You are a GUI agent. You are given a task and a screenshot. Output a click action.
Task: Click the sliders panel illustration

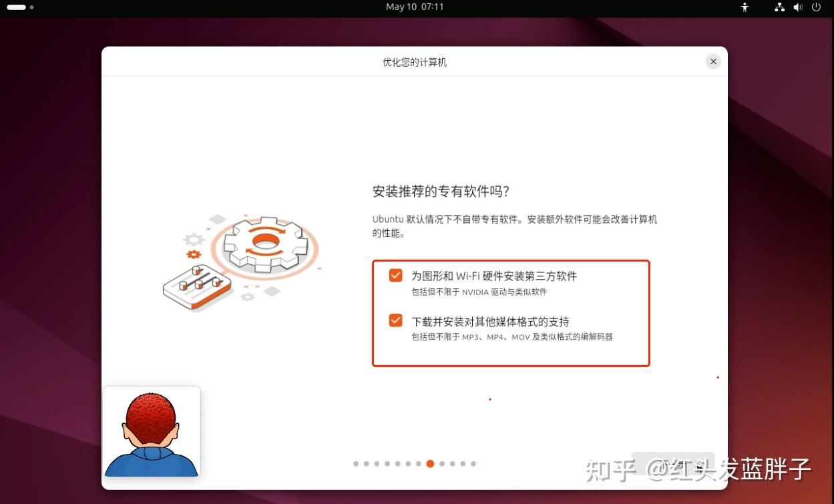click(x=197, y=286)
